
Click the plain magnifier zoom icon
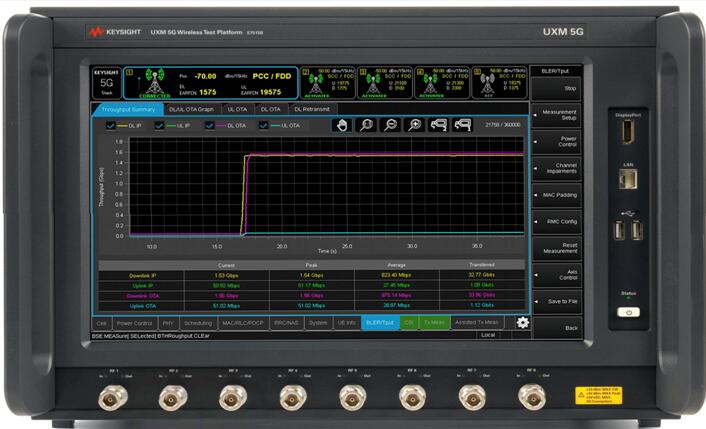[366, 125]
